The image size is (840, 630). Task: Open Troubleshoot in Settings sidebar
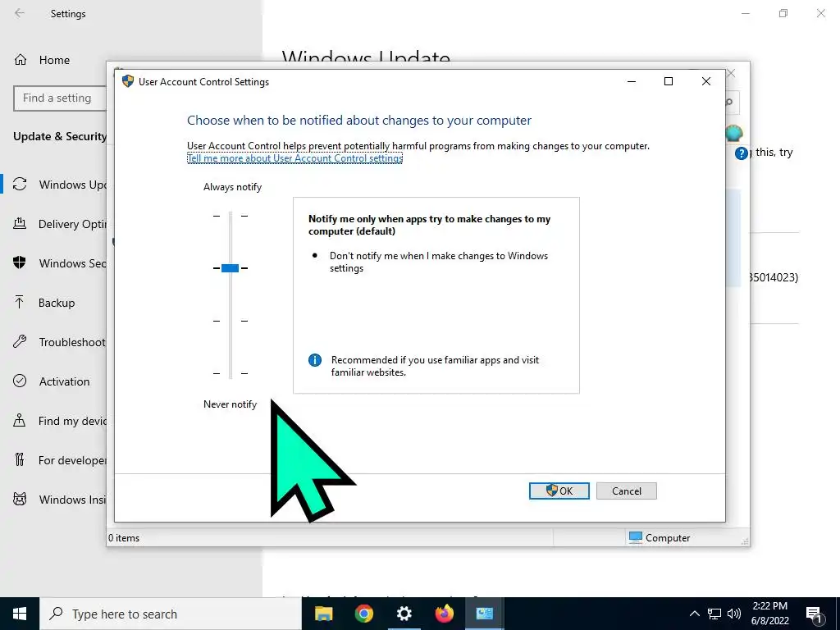[x=59, y=342]
